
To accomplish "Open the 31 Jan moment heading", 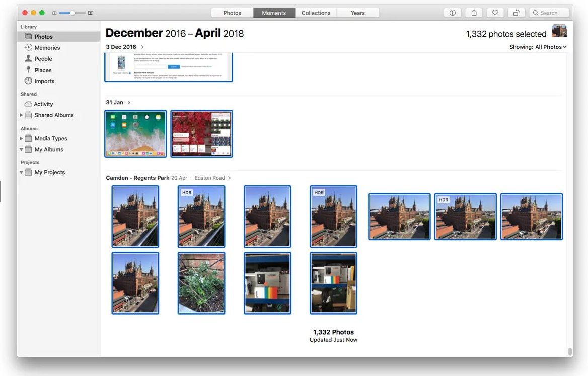I will (114, 102).
